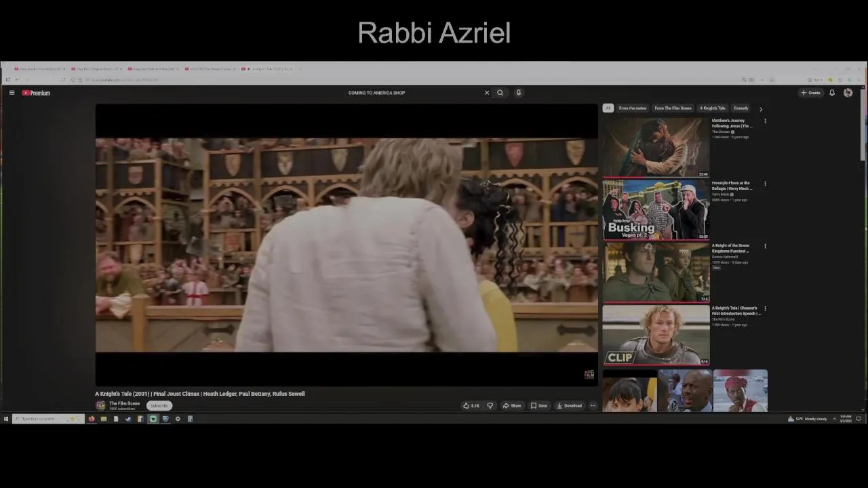Show more filter chips with right arrow

click(761, 108)
